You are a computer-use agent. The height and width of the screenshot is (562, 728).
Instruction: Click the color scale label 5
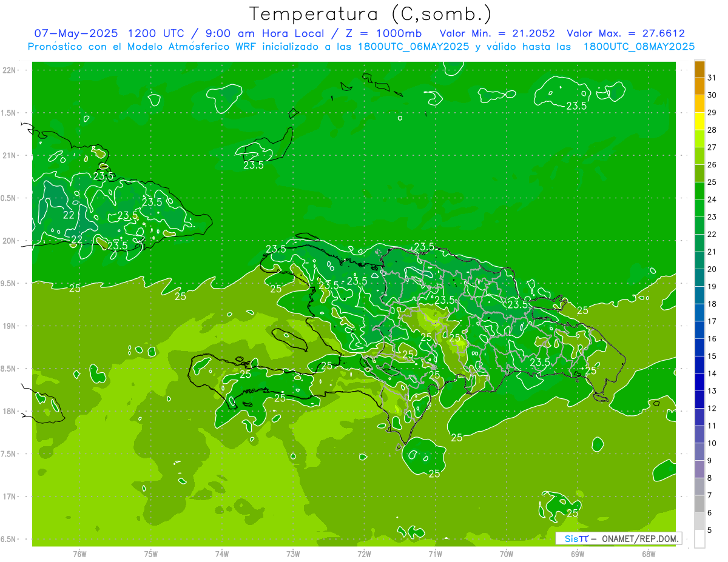coord(710,530)
